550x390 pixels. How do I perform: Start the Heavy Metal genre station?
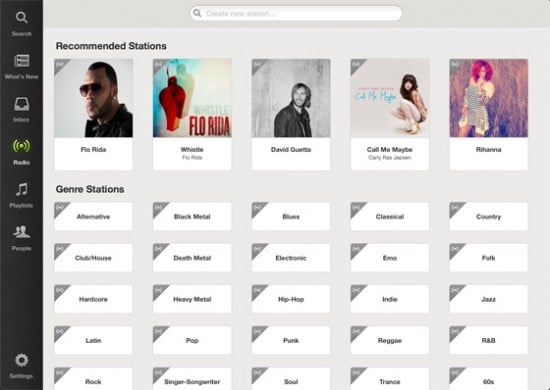192,299
